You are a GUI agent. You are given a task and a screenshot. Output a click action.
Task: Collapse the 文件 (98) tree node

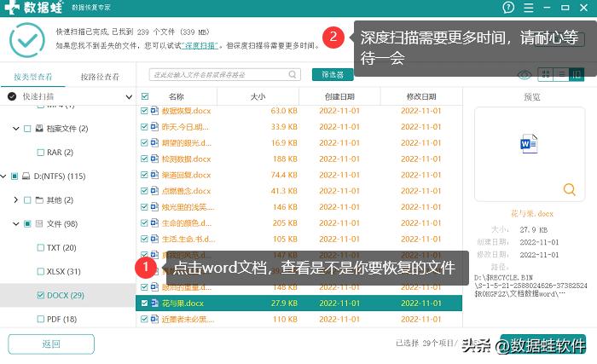(x=15, y=223)
